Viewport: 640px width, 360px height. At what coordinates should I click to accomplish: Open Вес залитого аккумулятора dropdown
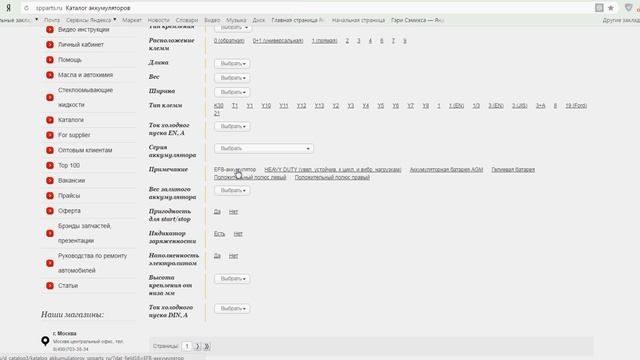[232, 191]
